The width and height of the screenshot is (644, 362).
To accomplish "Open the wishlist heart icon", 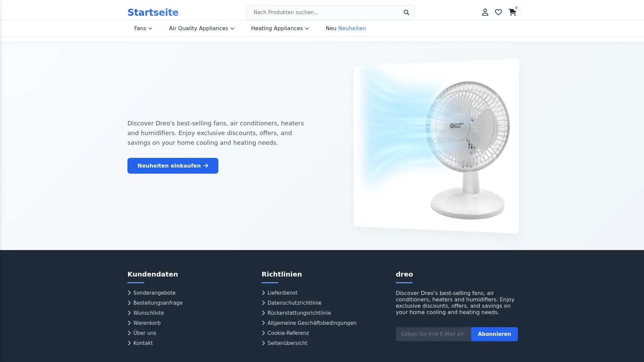I will pos(498,12).
